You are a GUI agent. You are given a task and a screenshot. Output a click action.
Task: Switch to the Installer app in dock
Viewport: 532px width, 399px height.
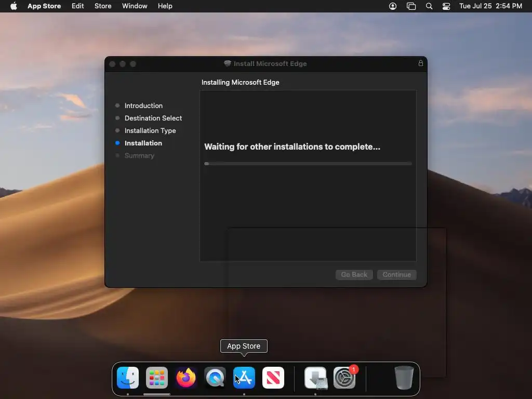pyautogui.click(x=315, y=377)
